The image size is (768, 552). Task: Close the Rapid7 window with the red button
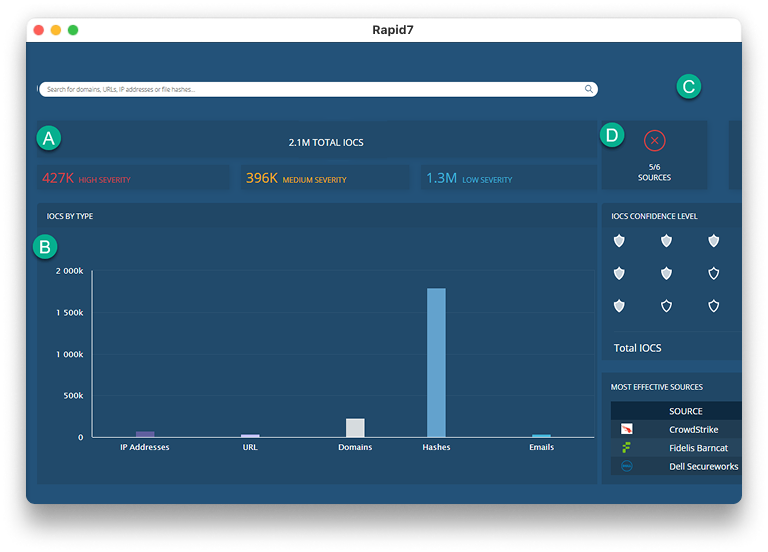click(39, 30)
